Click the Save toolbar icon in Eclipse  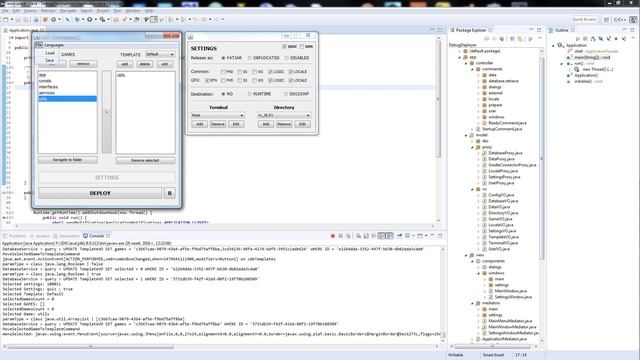18,19
